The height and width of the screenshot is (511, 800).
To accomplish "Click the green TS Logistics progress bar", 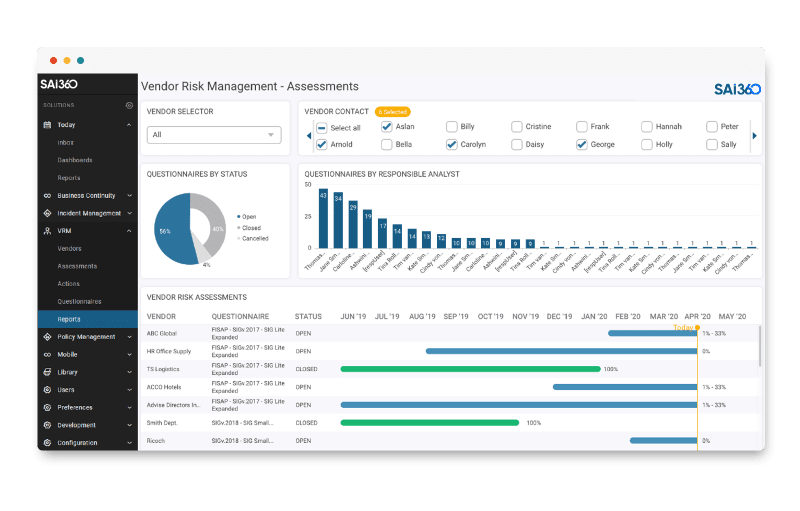I will [x=470, y=369].
